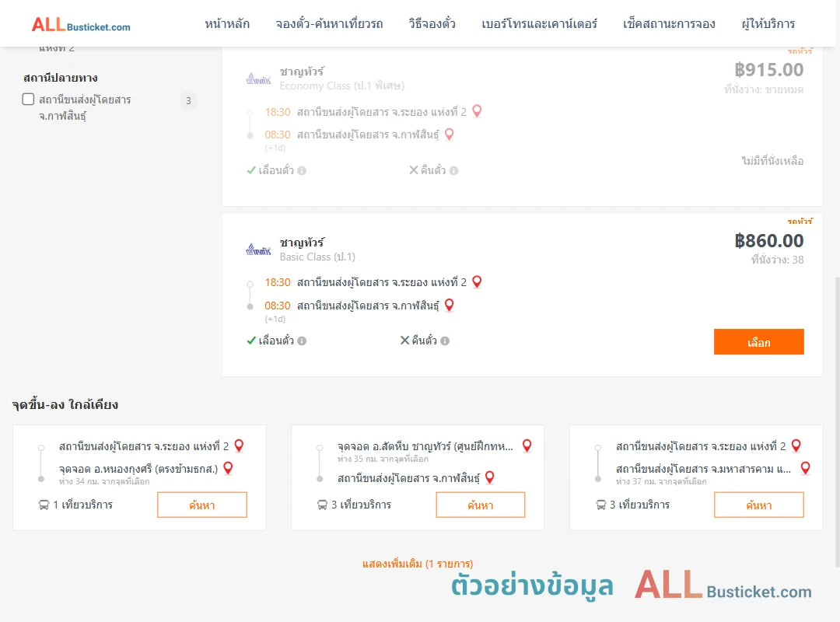This screenshot has width=840, height=622.
Task: Show map pin for Kalasin arrival in ฿860 trip
Action: point(450,305)
